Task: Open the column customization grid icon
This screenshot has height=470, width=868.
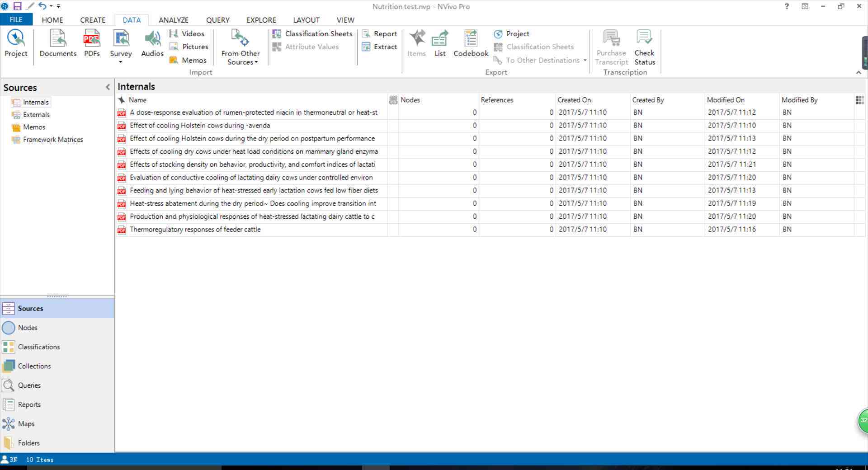Action: pos(859,100)
